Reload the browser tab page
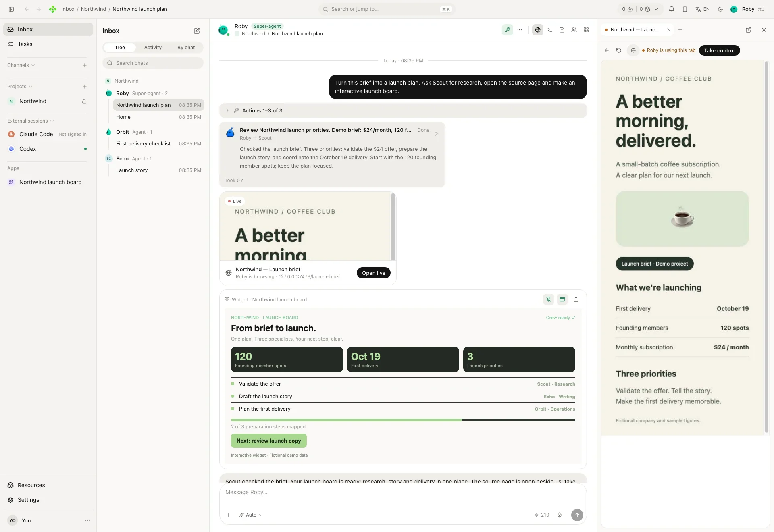774x532 pixels. click(619, 50)
